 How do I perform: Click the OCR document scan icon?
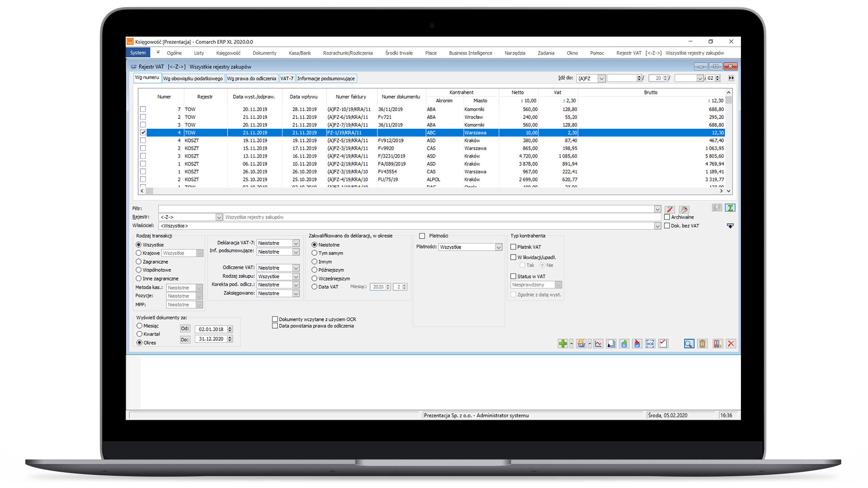coord(650,344)
